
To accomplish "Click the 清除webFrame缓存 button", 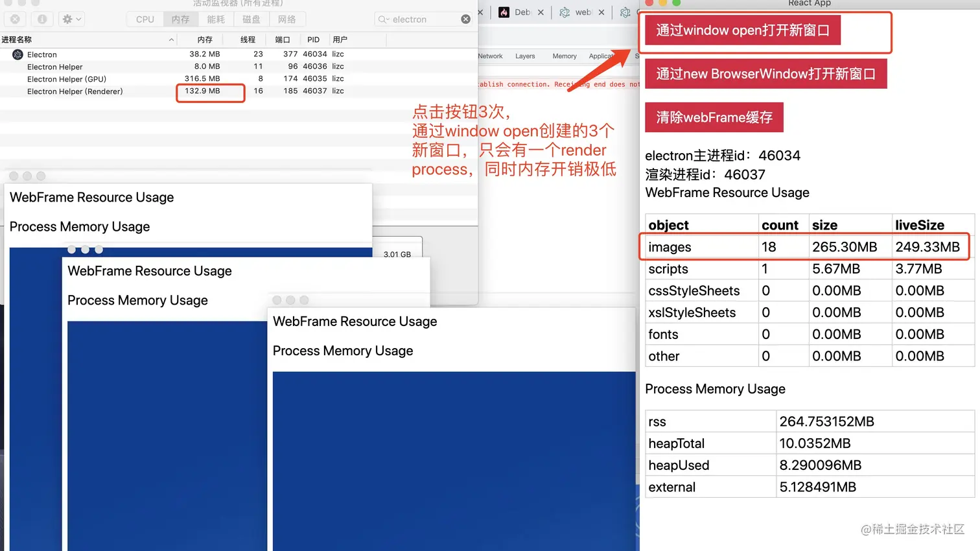I will pos(714,117).
